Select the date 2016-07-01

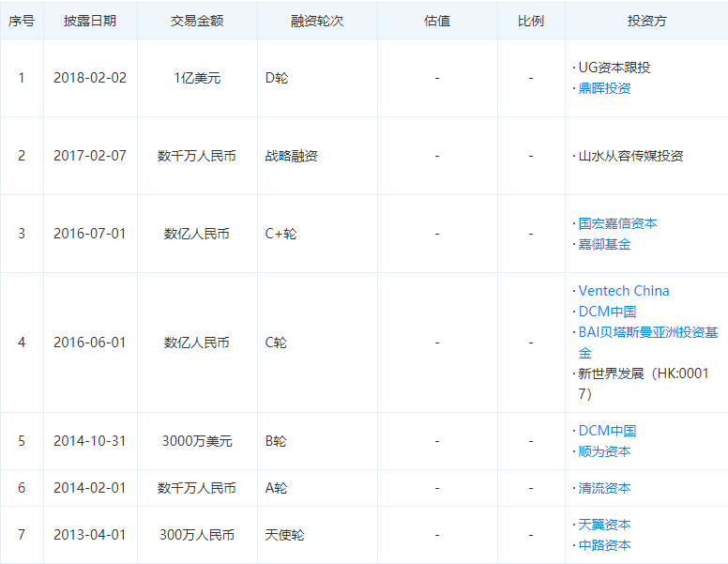coord(90,234)
